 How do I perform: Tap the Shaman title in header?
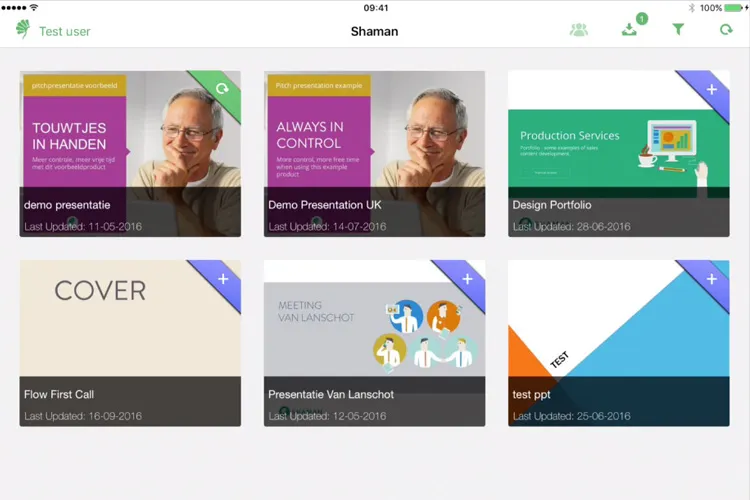375,32
